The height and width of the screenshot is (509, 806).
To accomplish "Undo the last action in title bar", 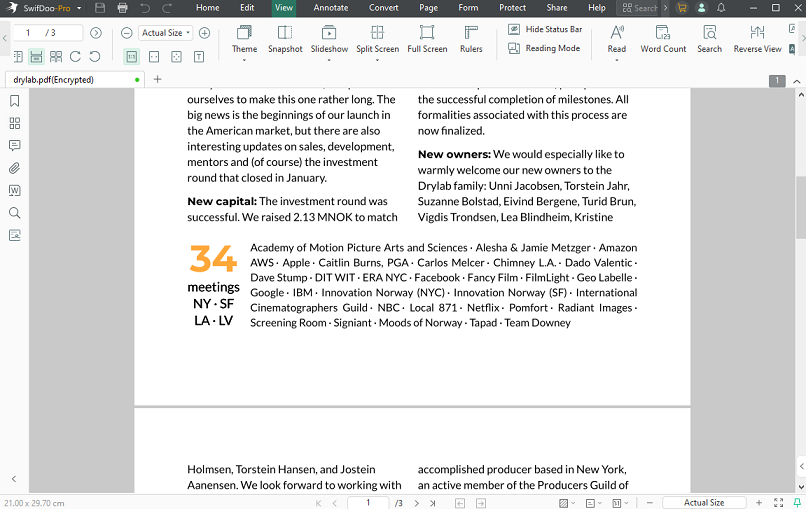I will pyautogui.click(x=145, y=8).
